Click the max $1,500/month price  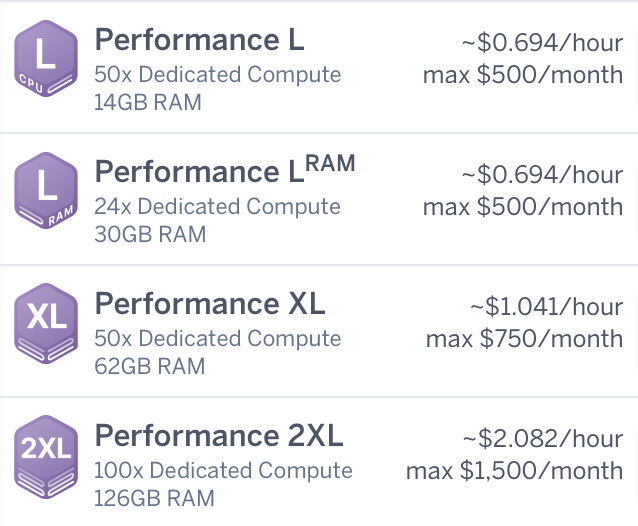point(514,470)
